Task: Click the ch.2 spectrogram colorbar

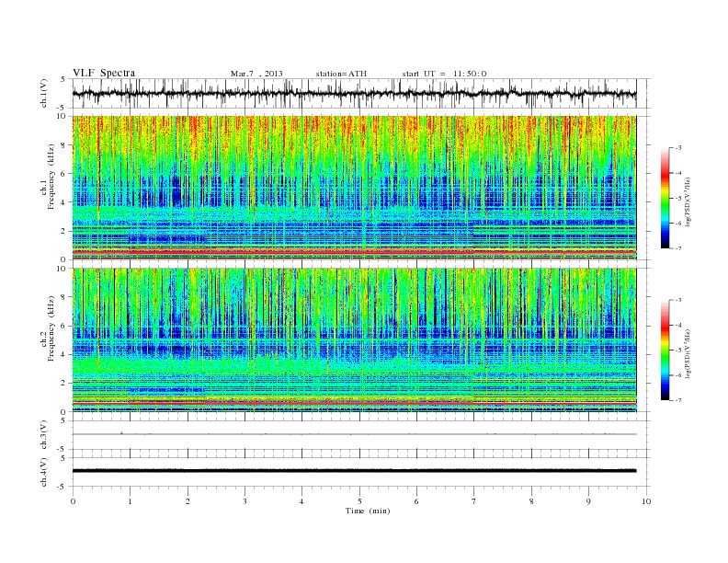Action: 665,350
